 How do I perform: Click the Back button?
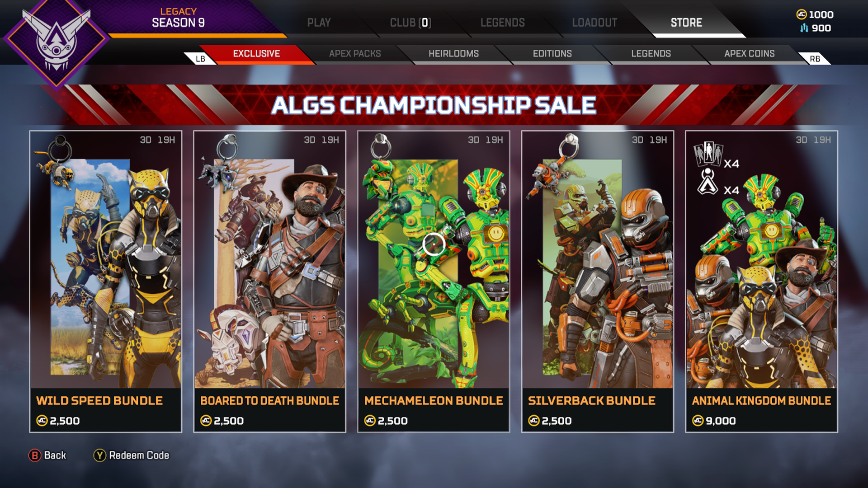[47, 455]
